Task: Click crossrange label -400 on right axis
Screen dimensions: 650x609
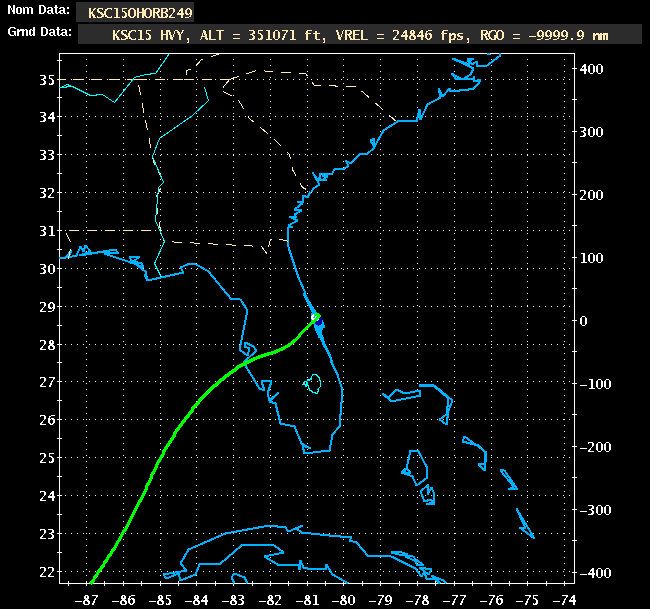Action: [595, 573]
